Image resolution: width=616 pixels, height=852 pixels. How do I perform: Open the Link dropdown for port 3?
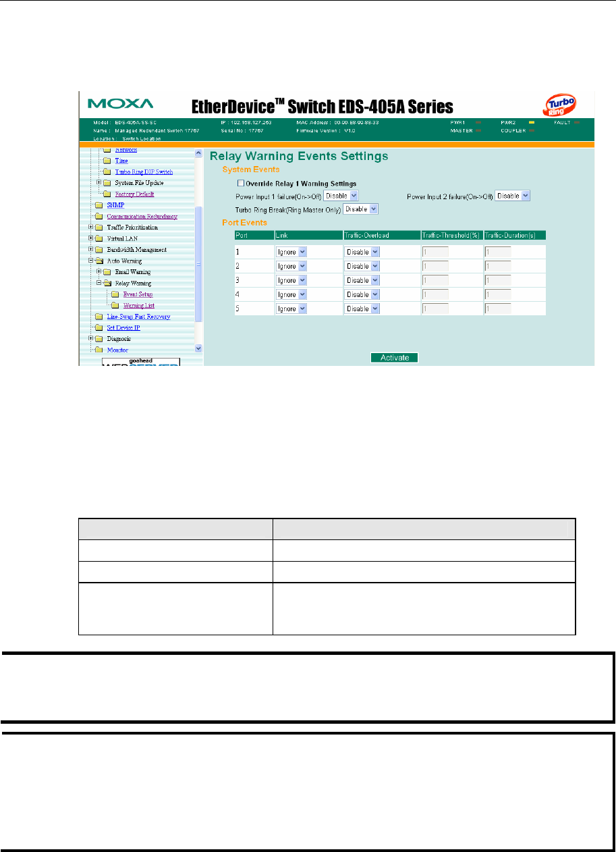pyautogui.click(x=292, y=279)
